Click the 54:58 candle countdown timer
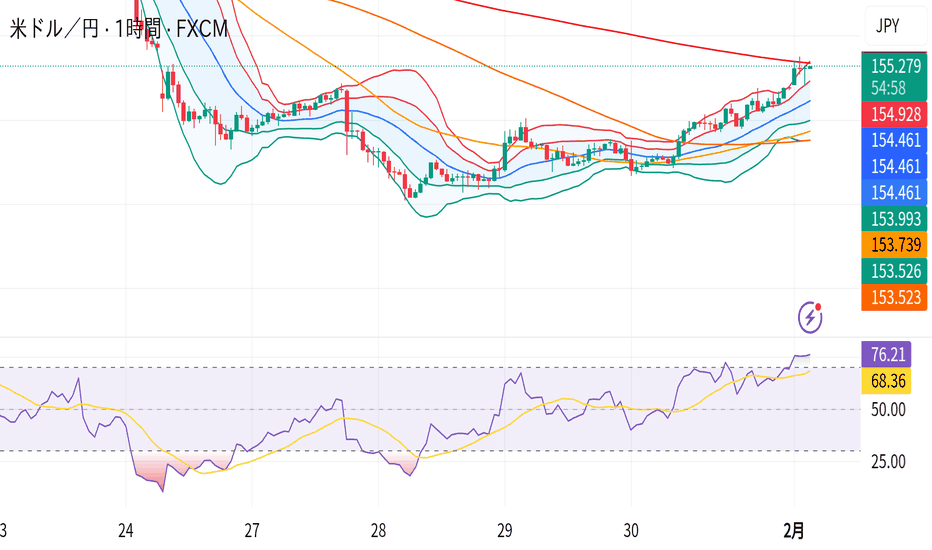Image resolution: width=932 pixels, height=550 pixels. pos(889,88)
